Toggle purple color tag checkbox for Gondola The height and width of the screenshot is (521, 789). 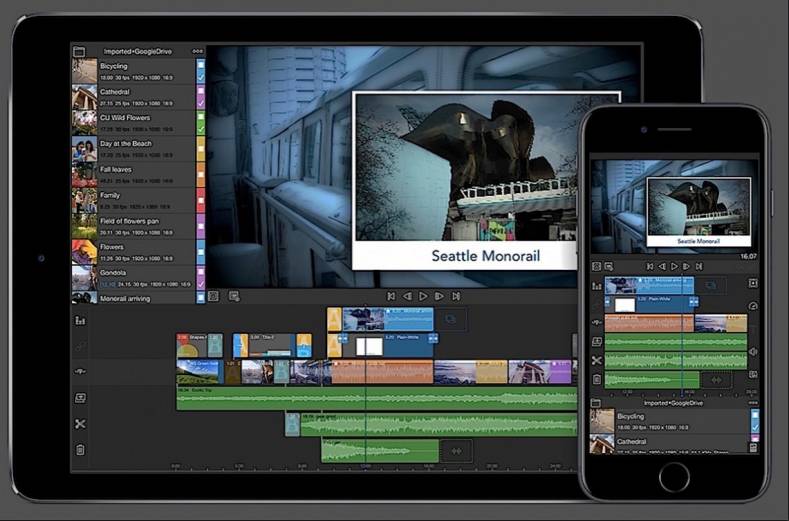[x=201, y=278]
